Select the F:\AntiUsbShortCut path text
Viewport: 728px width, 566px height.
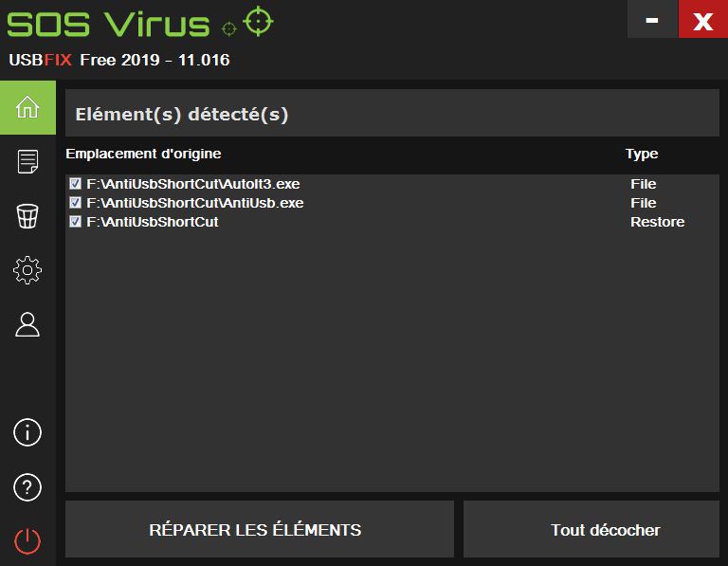pyautogui.click(x=153, y=222)
